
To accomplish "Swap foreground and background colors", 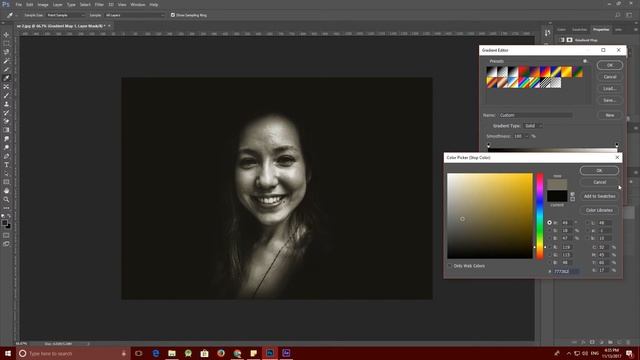I will click(9, 216).
